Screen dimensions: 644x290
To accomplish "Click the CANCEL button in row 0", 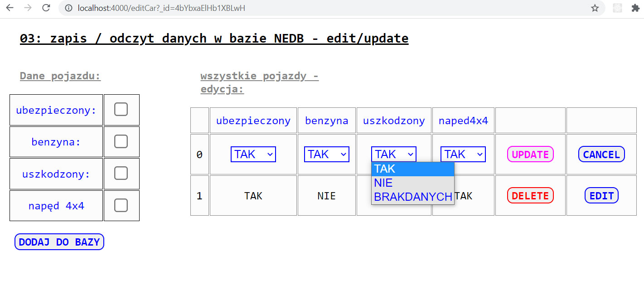I will tap(601, 155).
